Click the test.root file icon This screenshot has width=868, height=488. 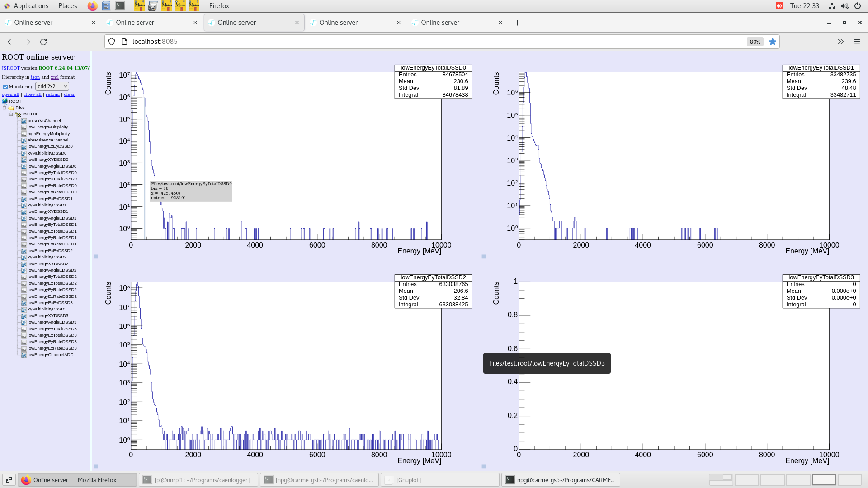(18, 113)
